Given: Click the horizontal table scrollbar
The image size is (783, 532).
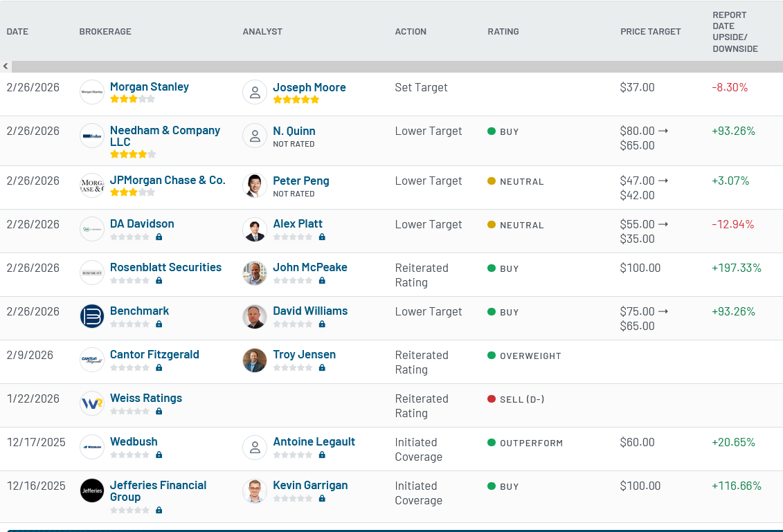Looking at the screenshot, I should point(397,66).
